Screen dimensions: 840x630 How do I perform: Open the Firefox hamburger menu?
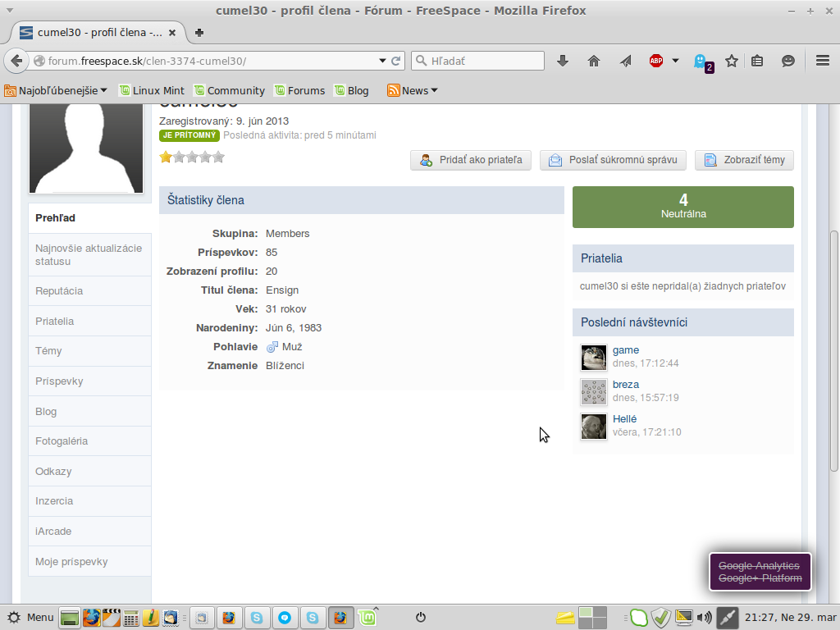(x=823, y=61)
